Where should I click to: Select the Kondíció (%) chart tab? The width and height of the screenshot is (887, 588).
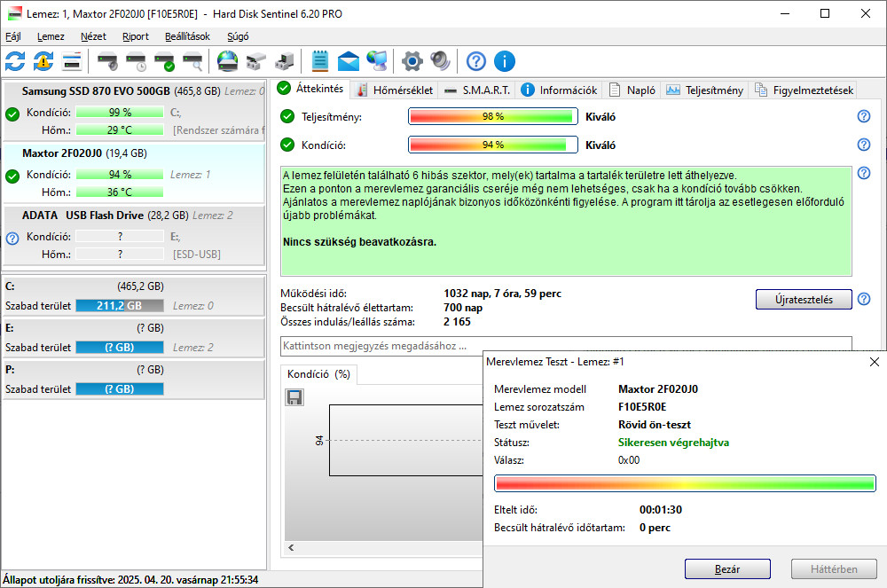319,374
